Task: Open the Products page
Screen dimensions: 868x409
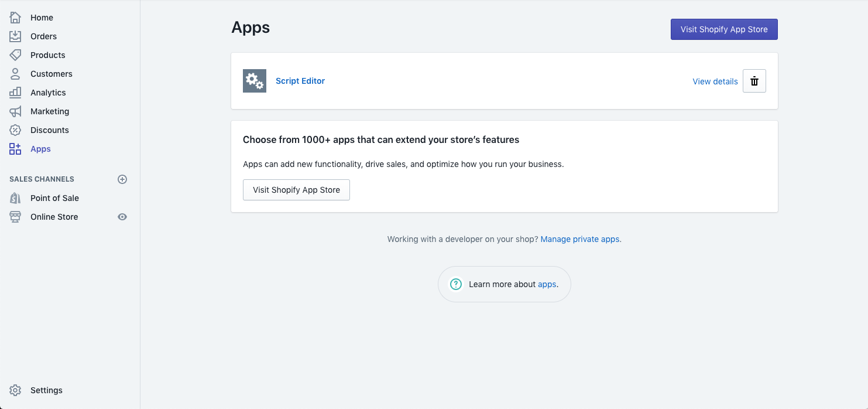Action: [x=48, y=55]
